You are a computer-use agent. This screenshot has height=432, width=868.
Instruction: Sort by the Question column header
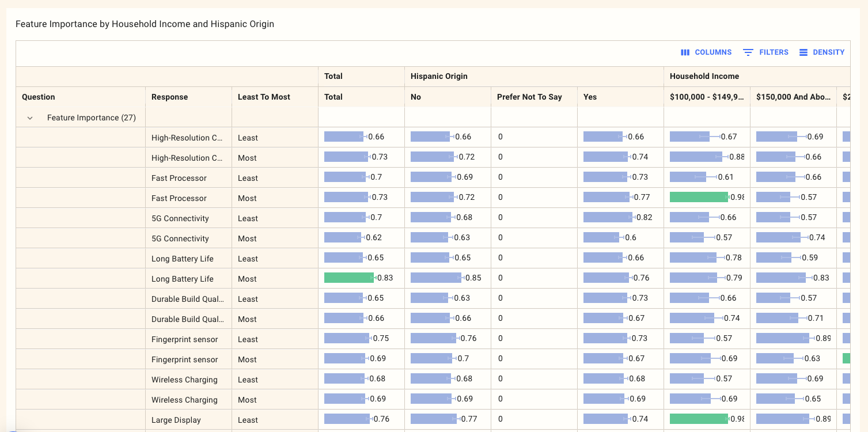click(x=39, y=97)
